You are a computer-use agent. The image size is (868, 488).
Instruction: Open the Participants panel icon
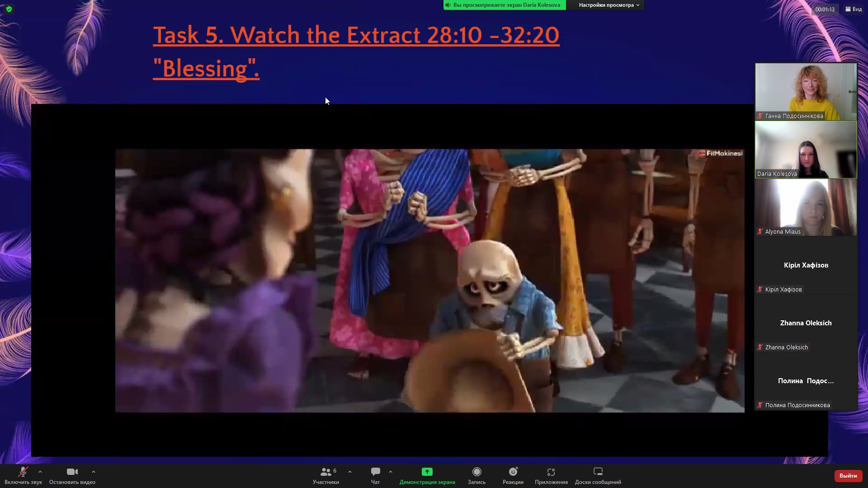pyautogui.click(x=325, y=472)
